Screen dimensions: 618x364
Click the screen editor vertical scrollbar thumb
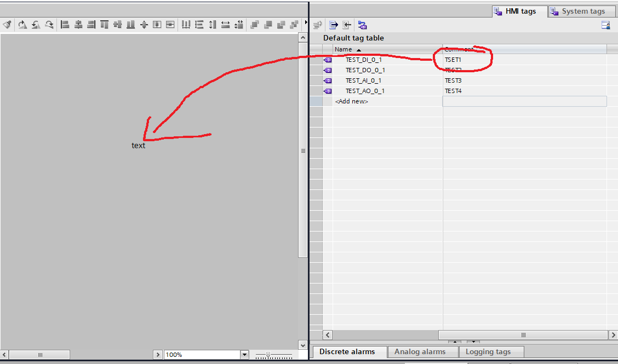[302, 150]
